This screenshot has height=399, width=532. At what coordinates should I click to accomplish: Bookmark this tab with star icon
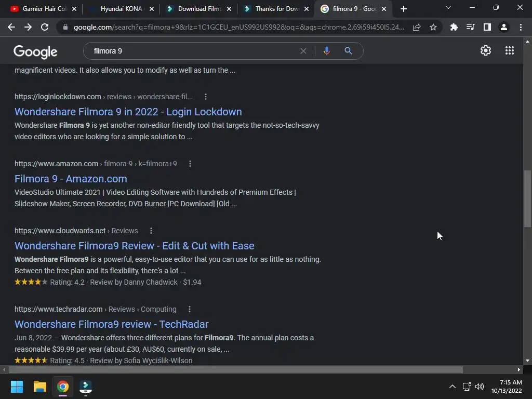[433, 27]
